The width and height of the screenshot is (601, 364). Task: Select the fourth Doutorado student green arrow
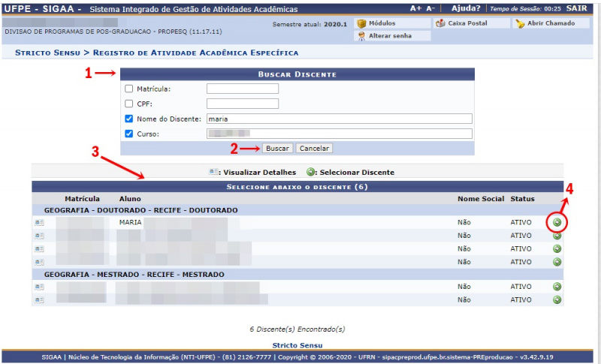pyautogui.click(x=557, y=262)
